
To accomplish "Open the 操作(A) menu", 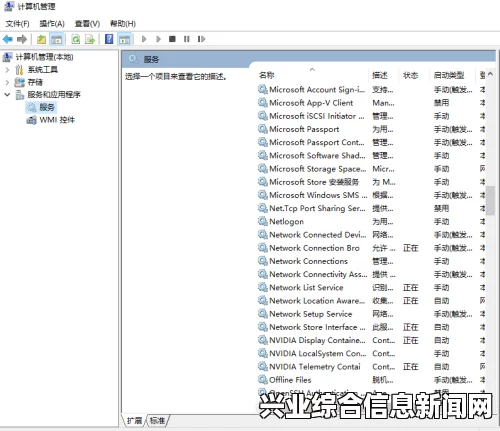I will coord(52,24).
